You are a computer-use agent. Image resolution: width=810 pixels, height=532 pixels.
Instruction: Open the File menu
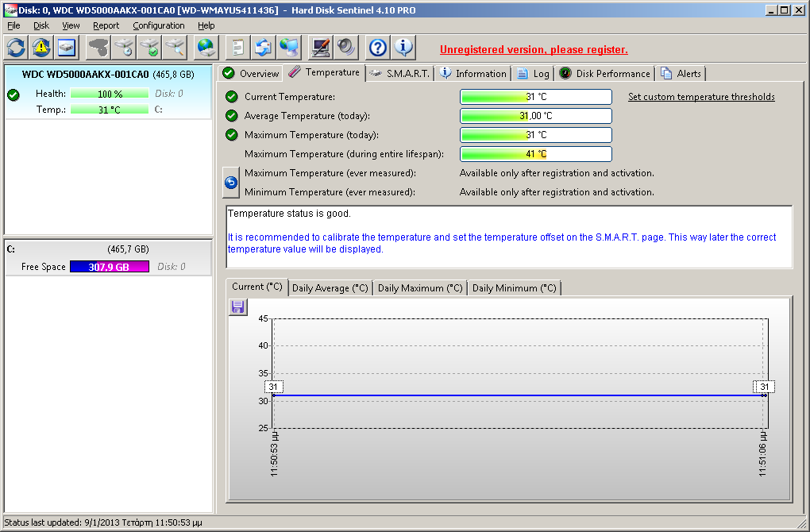[x=13, y=25]
